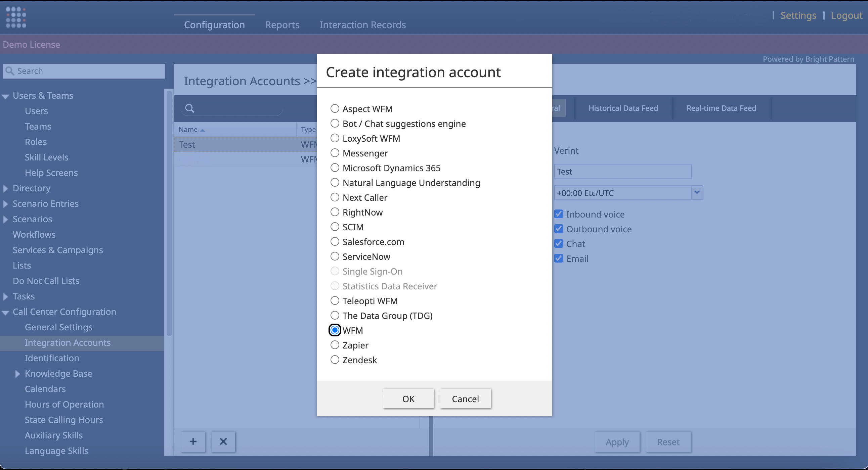Screen dimensions: 868x470
Task: Open the Settings link
Action: coord(798,15)
